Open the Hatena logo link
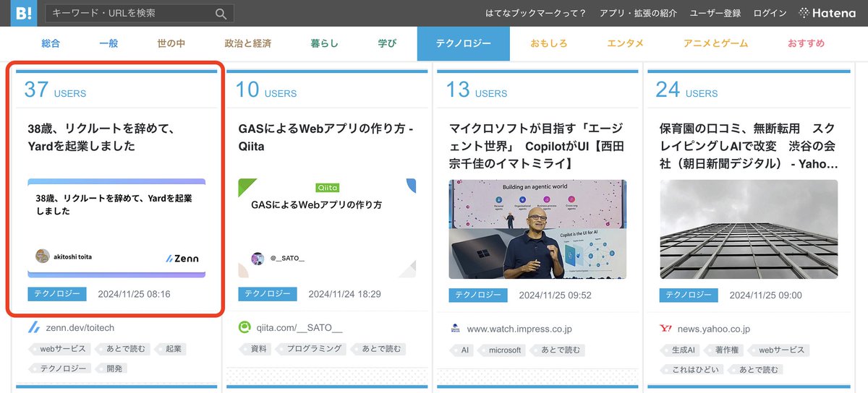Screen dimensions: 868x393 point(827,13)
